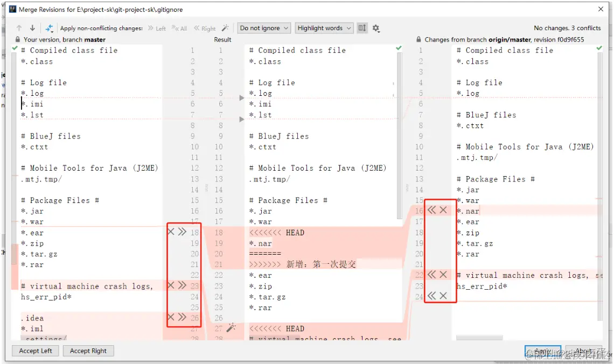Click '.idea' line in the left pane
The image size is (614, 364).
coord(32,318)
